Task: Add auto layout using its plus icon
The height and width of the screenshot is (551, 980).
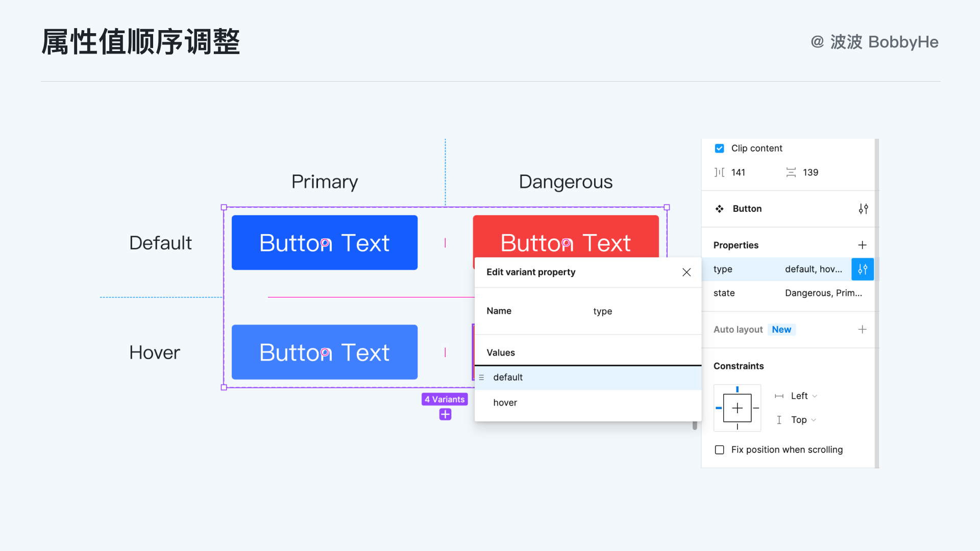Action: click(862, 329)
